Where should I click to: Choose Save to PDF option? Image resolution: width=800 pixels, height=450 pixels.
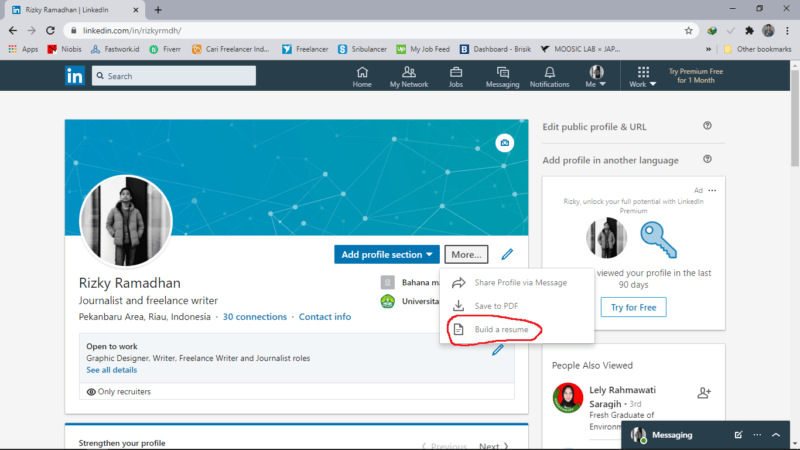point(517,306)
